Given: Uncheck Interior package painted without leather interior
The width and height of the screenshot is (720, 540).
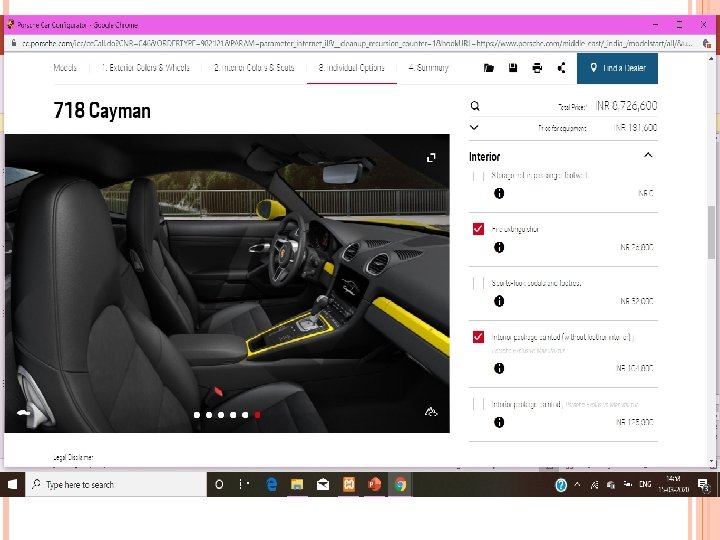Looking at the screenshot, I should click(478, 337).
